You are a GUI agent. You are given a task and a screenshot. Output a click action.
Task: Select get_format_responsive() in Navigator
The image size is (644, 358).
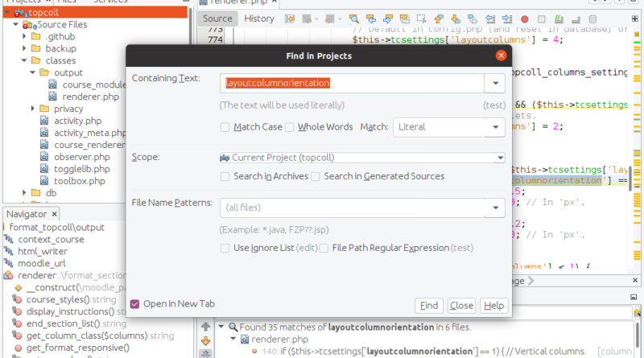[x=77, y=348]
